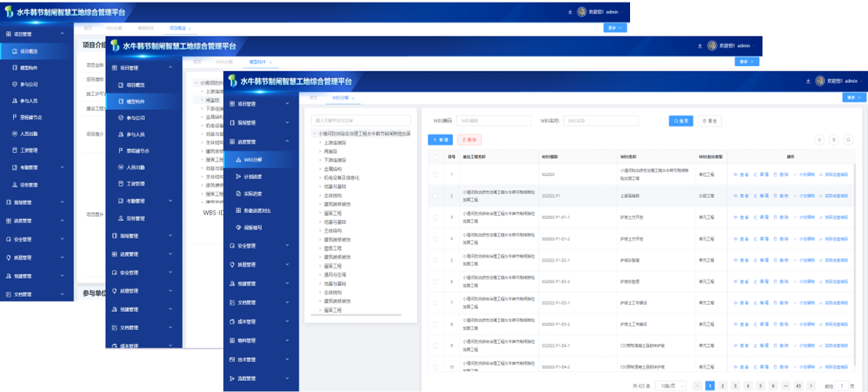Check the checkbox for row 5
The height and width of the screenshot is (392, 868).
[x=435, y=260]
